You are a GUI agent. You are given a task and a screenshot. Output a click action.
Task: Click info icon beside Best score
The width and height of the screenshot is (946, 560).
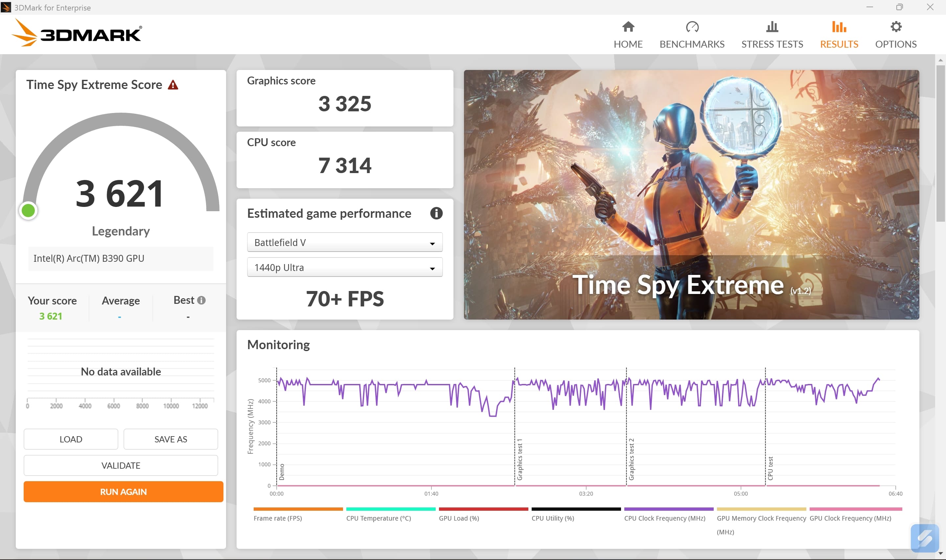click(201, 300)
